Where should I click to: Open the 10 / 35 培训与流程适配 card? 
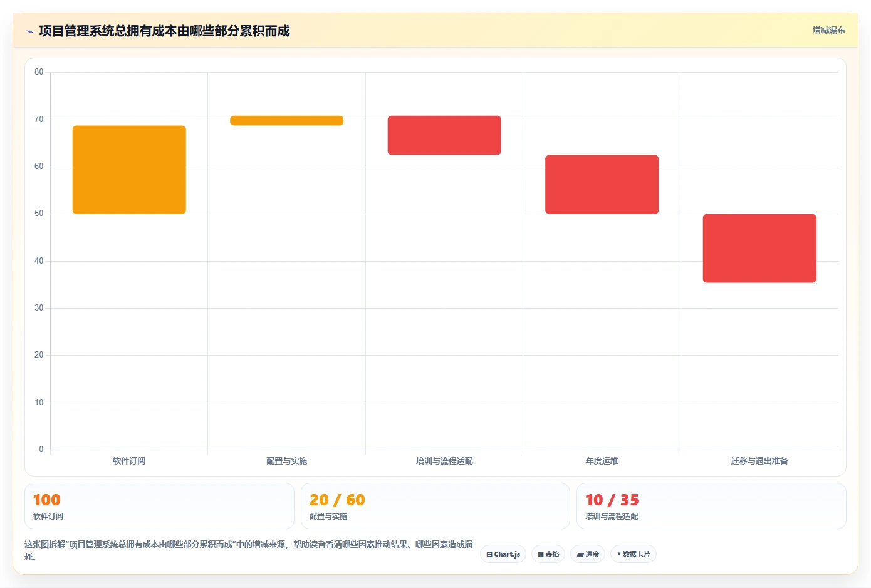point(711,506)
